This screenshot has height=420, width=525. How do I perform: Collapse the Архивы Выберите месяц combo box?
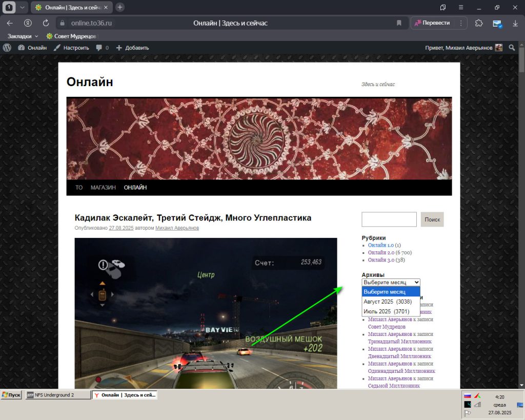coord(391,283)
